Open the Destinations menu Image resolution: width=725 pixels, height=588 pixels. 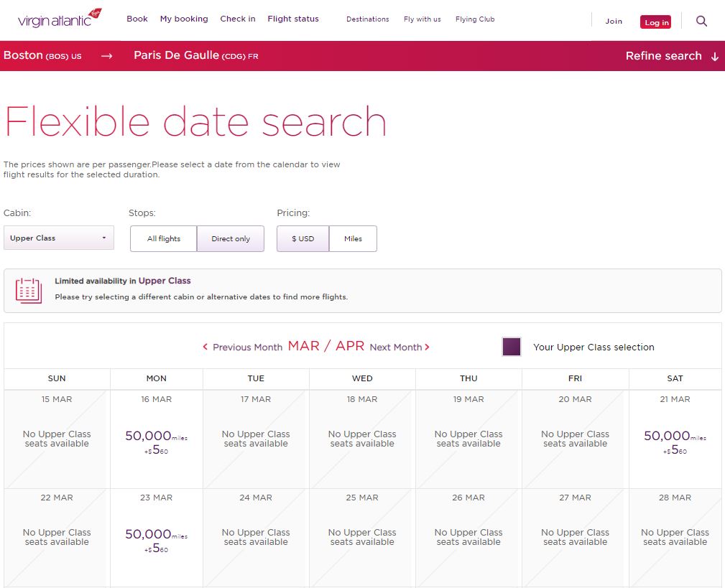point(368,19)
